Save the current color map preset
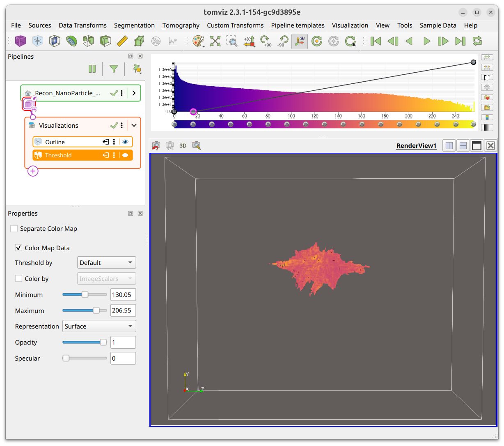This screenshot has width=504, height=446. (x=487, y=108)
